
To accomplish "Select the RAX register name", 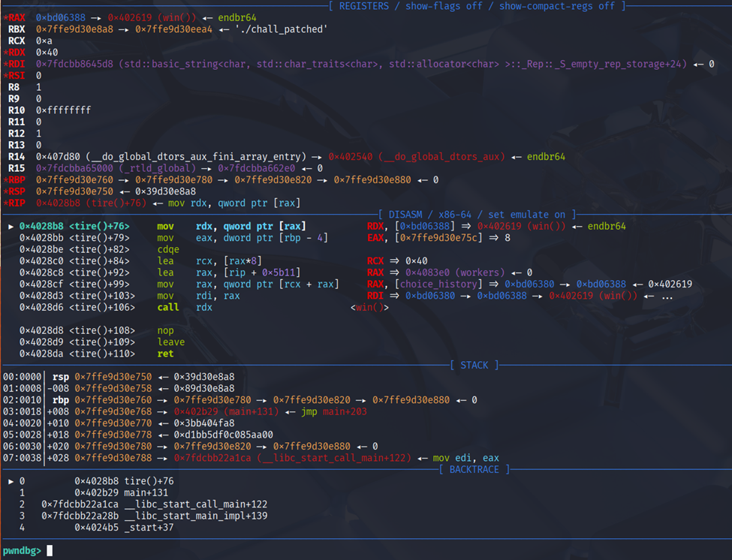I will [17, 17].
